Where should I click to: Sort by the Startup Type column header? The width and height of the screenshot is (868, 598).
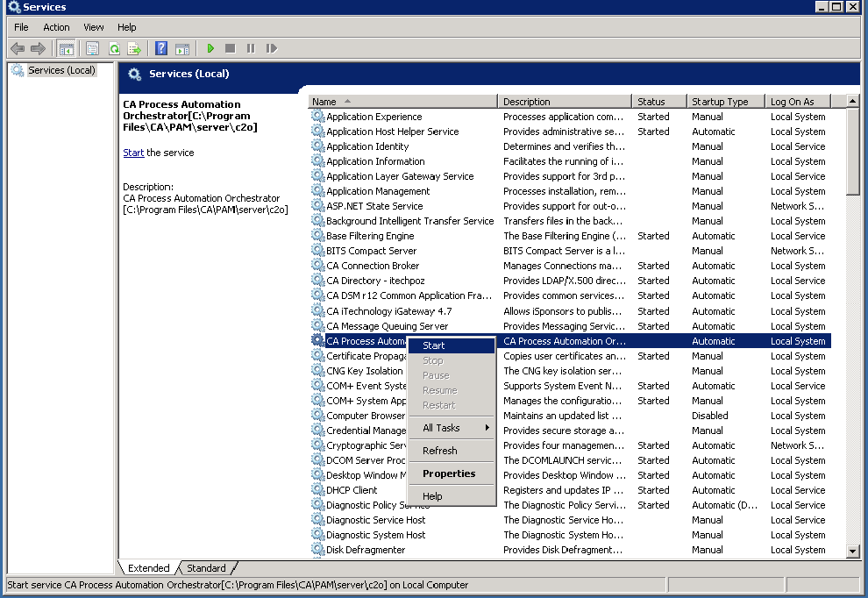(x=719, y=102)
